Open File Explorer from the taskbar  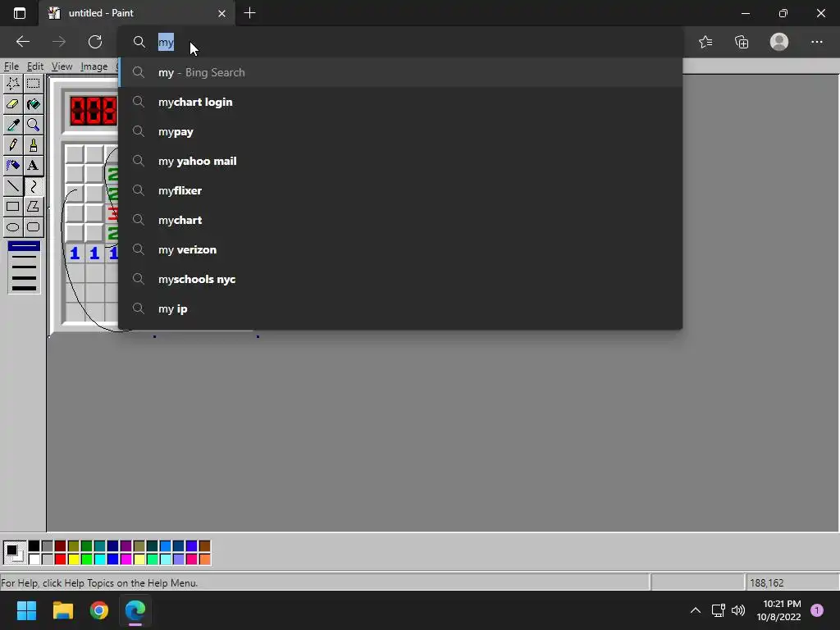pyautogui.click(x=62, y=610)
